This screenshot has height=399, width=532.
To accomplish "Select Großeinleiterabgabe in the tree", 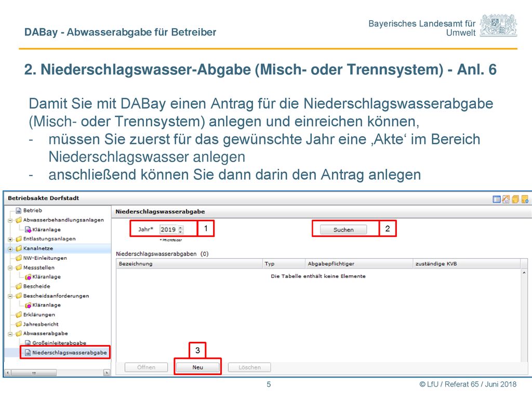I will click(x=59, y=343).
